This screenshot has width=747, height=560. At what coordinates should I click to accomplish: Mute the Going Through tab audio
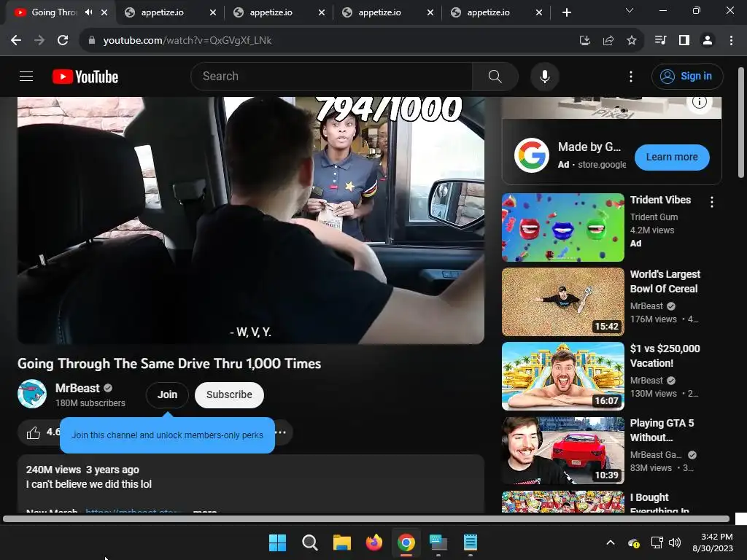[x=88, y=12]
